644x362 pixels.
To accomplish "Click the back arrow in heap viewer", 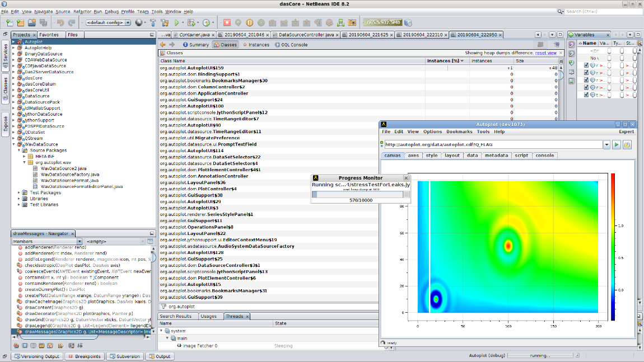I will point(163,45).
